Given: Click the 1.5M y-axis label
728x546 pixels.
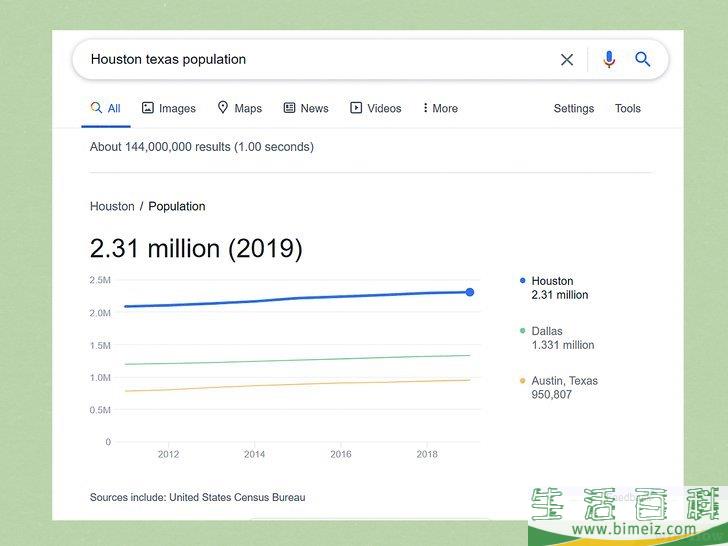Looking at the screenshot, I should pos(100,345).
